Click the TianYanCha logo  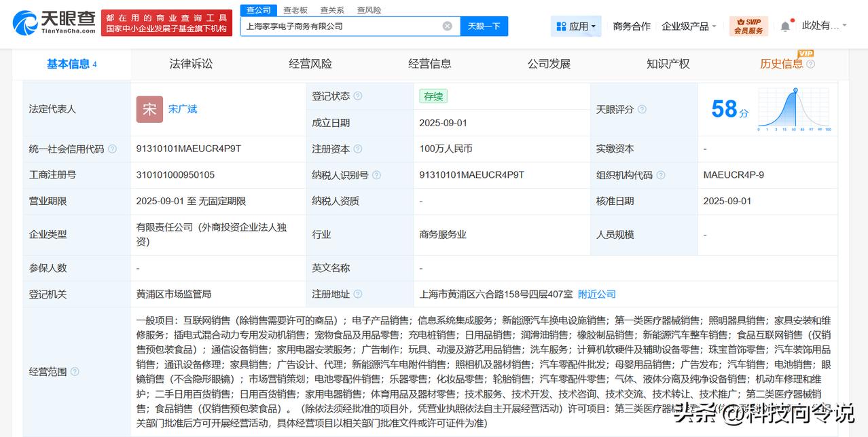54,23
